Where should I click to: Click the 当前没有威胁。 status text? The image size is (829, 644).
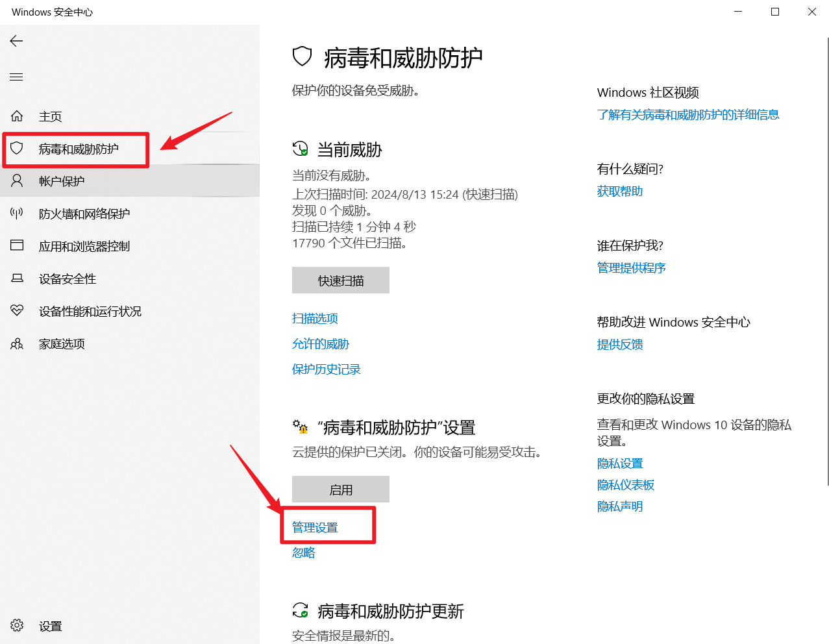pos(332,175)
